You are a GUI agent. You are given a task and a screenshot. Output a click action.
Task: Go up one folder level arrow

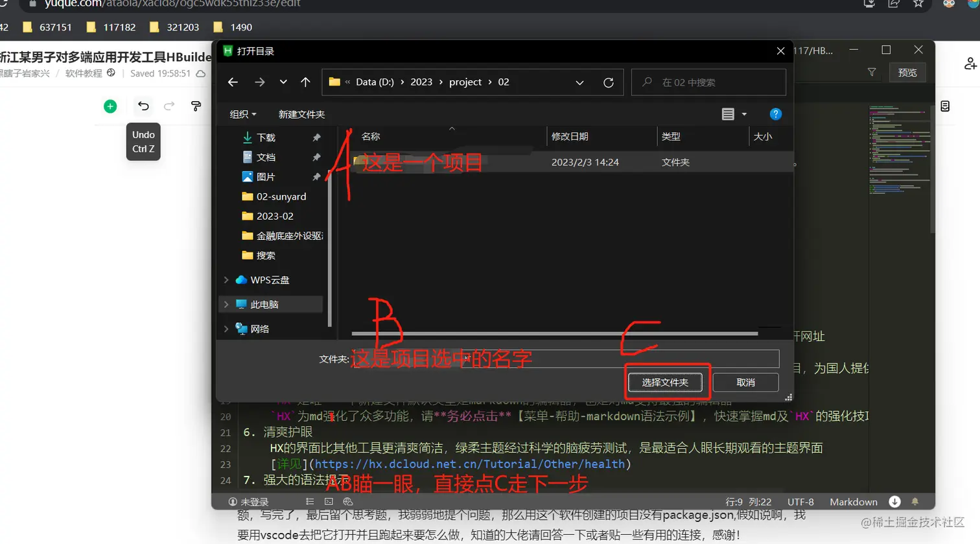[305, 82]
